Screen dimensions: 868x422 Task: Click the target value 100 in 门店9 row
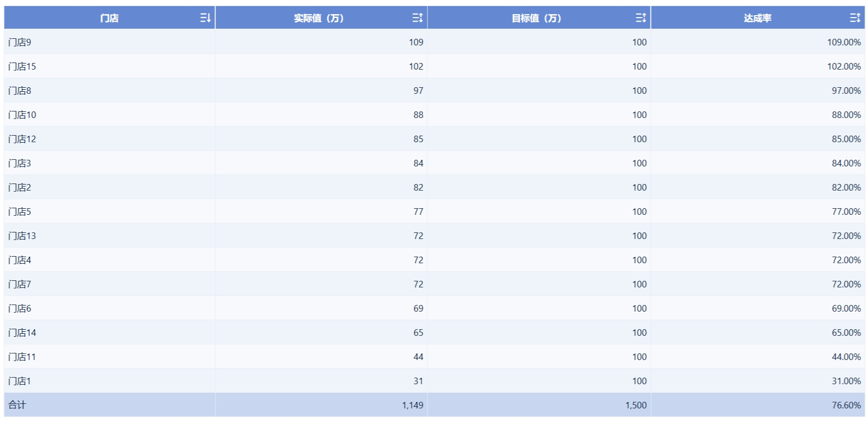(639, 42)
